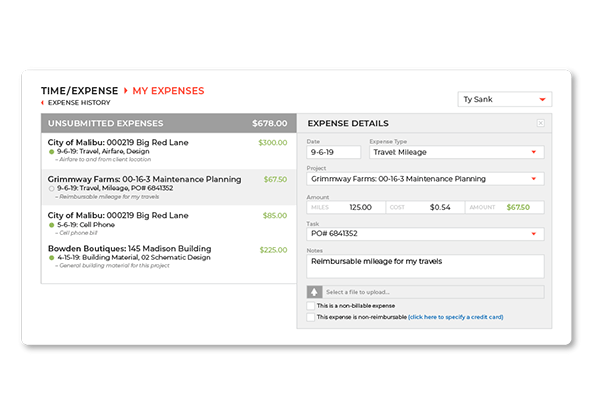The image size is (593, 415).
Task: Click the Date field showing 9-6-19
Action: coord(334,152)
